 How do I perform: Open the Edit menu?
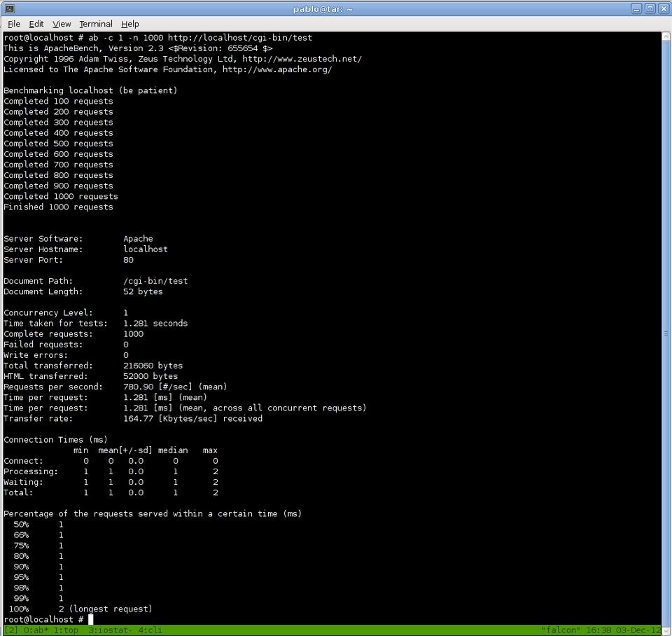click(36, 24)
